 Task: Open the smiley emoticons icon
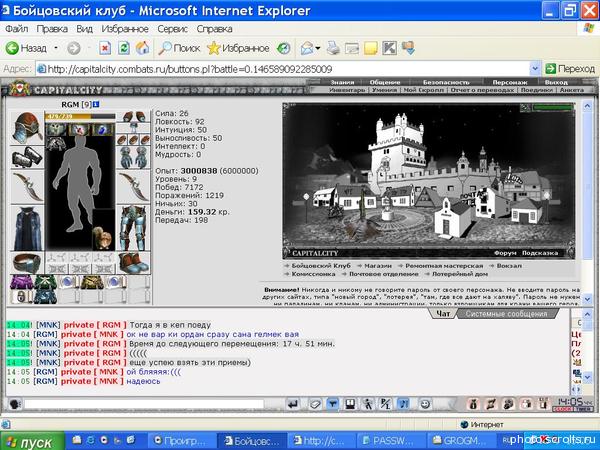point(425,404)
